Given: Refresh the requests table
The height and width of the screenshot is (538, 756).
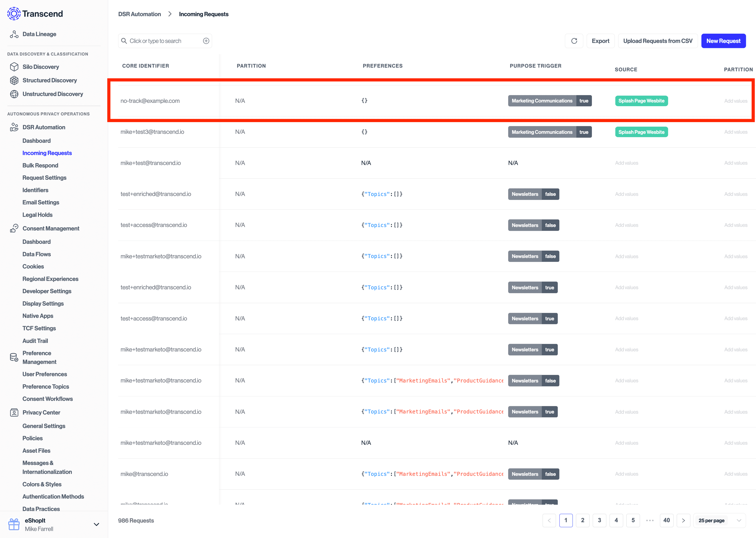Looking at the screenshot, I should coord(574,41).
